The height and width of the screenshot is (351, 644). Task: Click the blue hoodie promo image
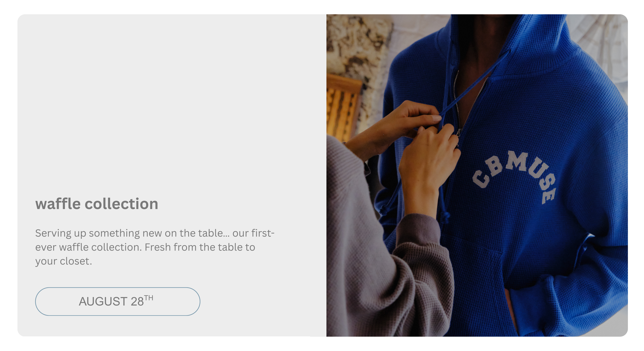[477, 175]
